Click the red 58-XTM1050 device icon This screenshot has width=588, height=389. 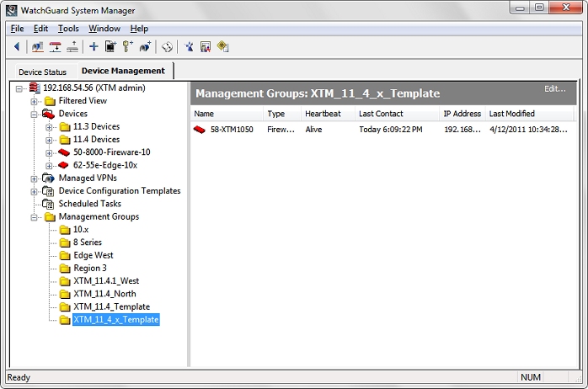click(x=200, y=130)
